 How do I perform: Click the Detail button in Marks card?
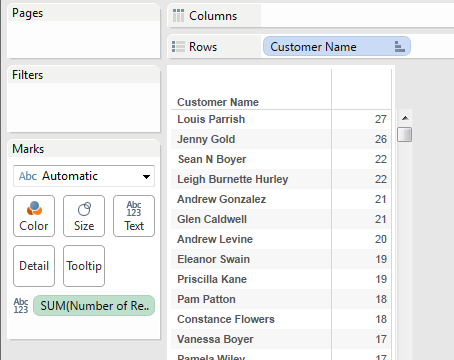point(34,266)
